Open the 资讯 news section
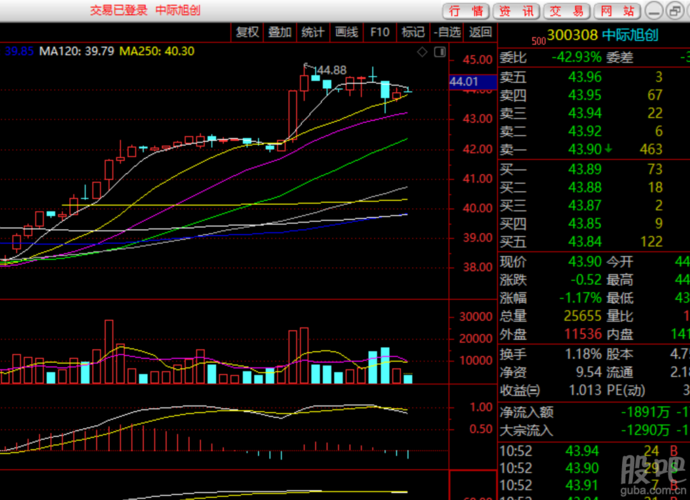 [517, 11]
